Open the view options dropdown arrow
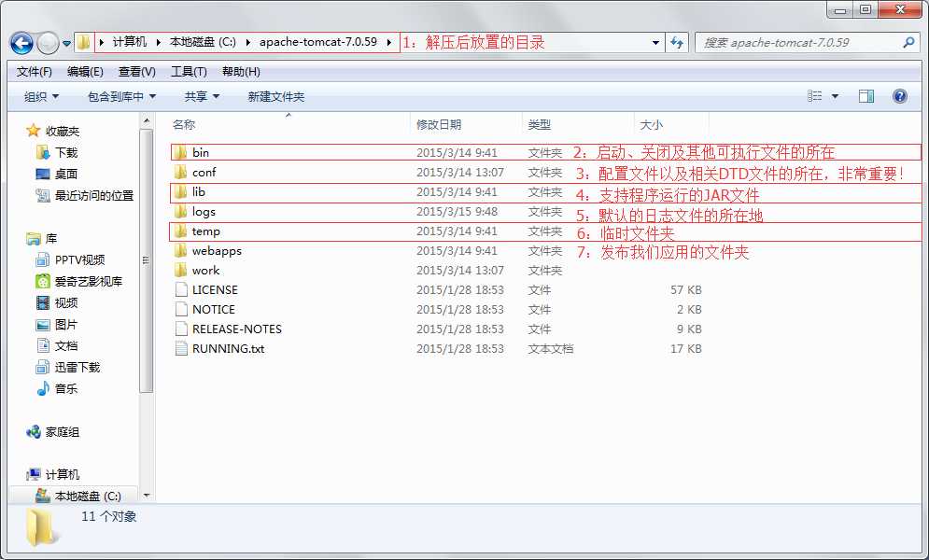The image size is (929, 560). pos(835,96)
